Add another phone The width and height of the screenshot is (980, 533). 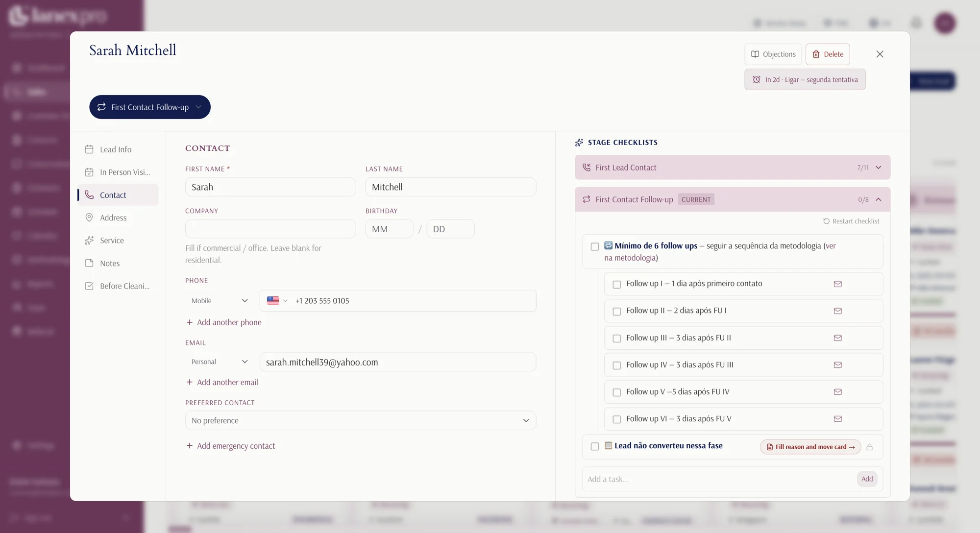[x=224, y=322]
